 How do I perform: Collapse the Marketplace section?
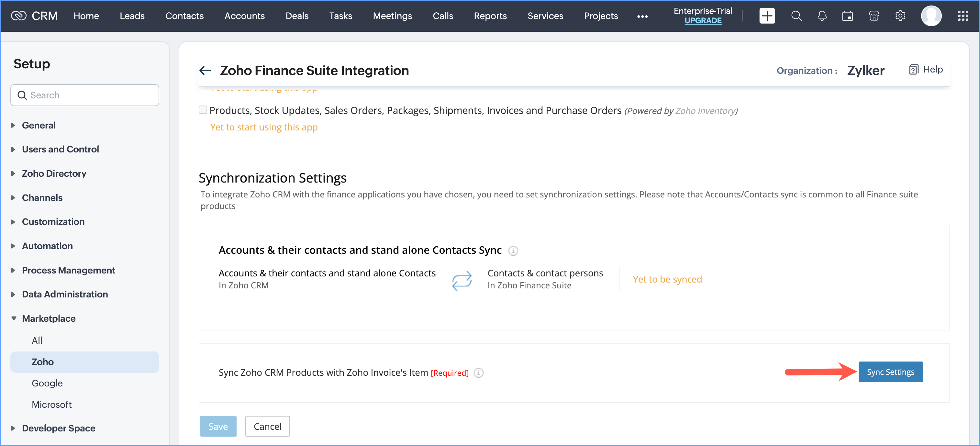tap(49, 318)
